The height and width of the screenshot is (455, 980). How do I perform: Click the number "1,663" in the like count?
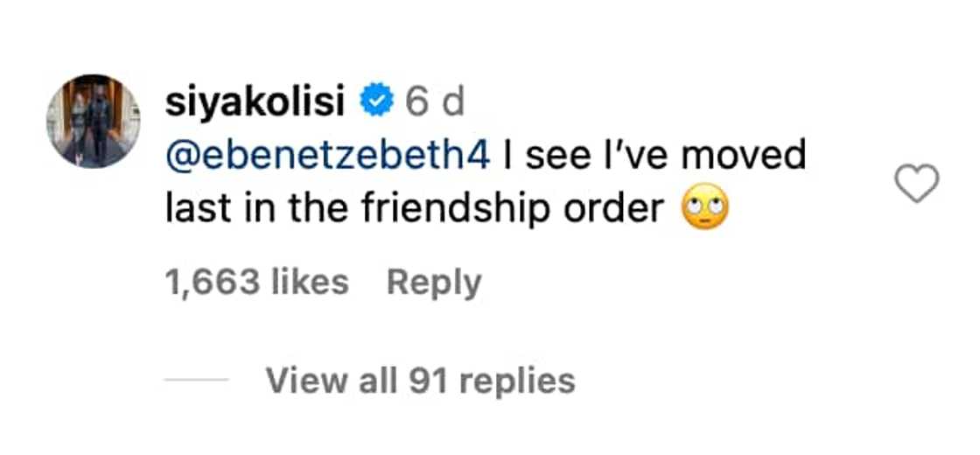point(210,283)
